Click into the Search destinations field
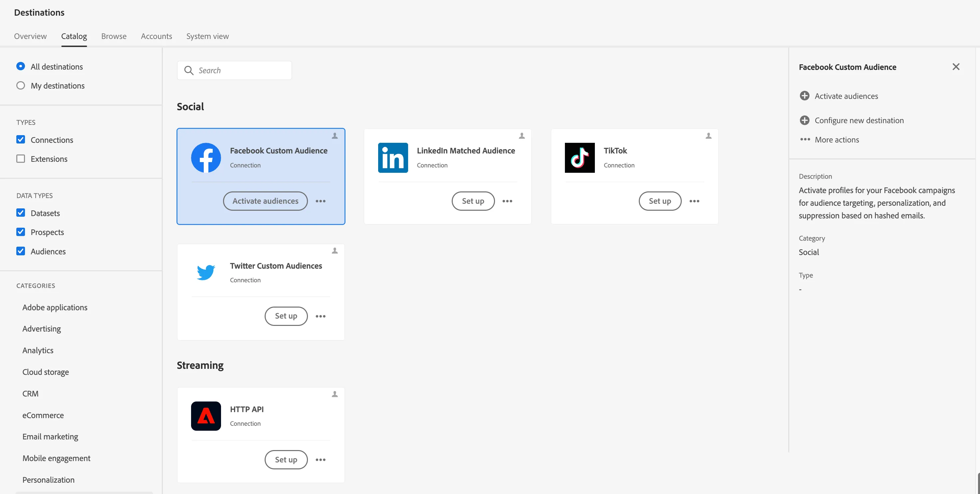 click(234, 71)
